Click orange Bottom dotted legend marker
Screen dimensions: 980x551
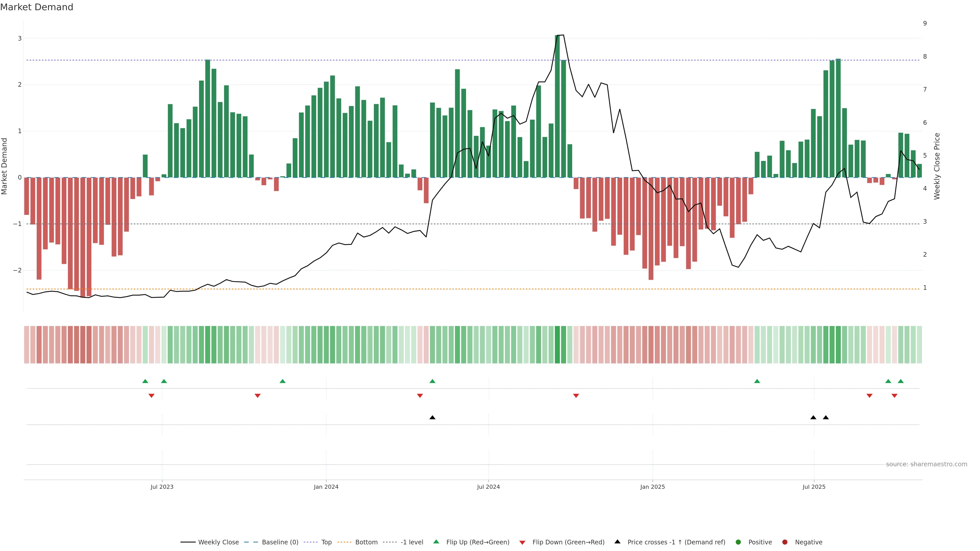344,542
